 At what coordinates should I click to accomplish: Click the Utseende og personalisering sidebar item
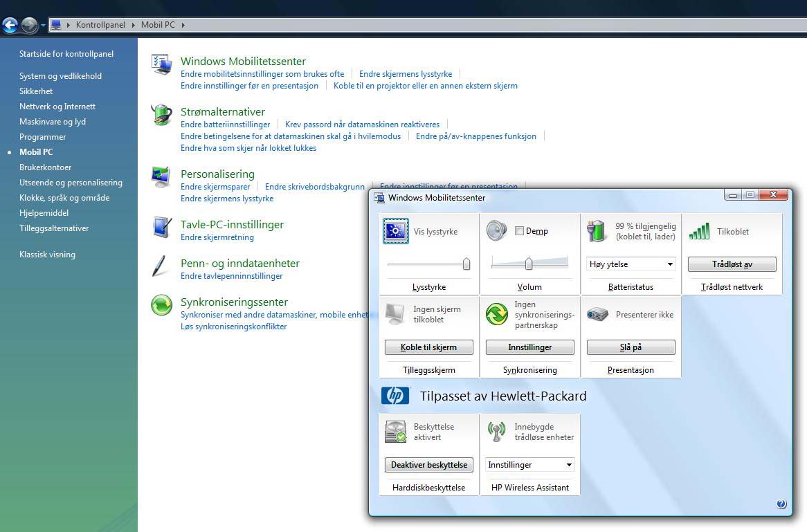[x=71, y=182]
